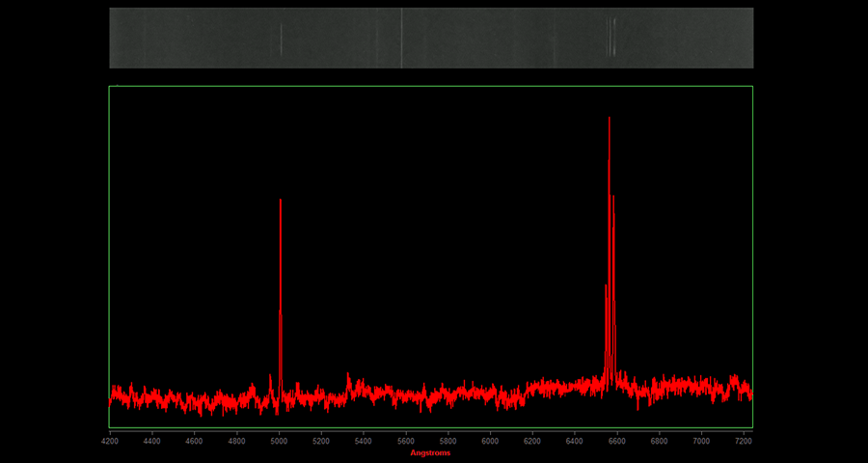Click the strong emission peak at 5000 Angstroms
Screen dimensions: 868x463
coord(280,203)
